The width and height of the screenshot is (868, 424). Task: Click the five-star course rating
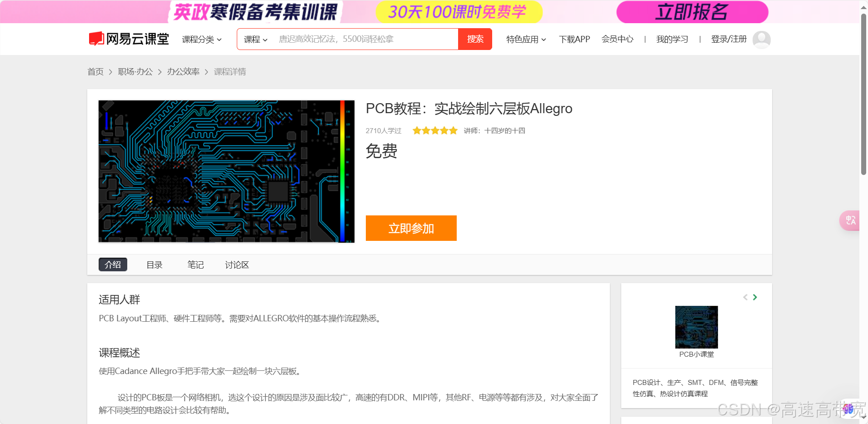[435, 131]
